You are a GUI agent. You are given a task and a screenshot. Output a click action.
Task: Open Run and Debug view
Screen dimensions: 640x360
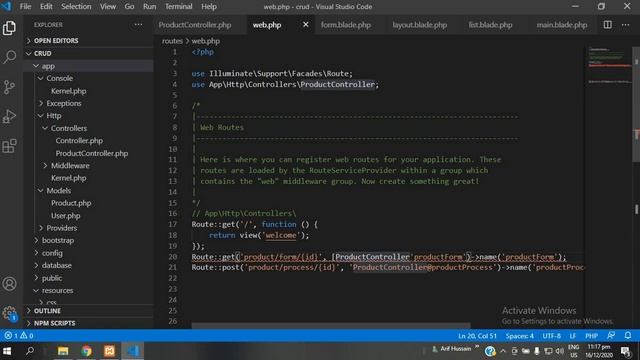(9, 116)
